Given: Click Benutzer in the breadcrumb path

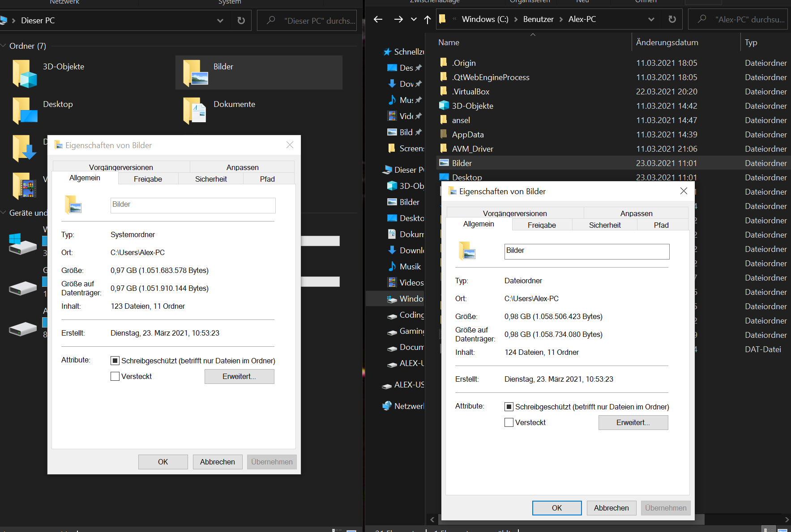Looking at the screenshot, I should [538, 19].
